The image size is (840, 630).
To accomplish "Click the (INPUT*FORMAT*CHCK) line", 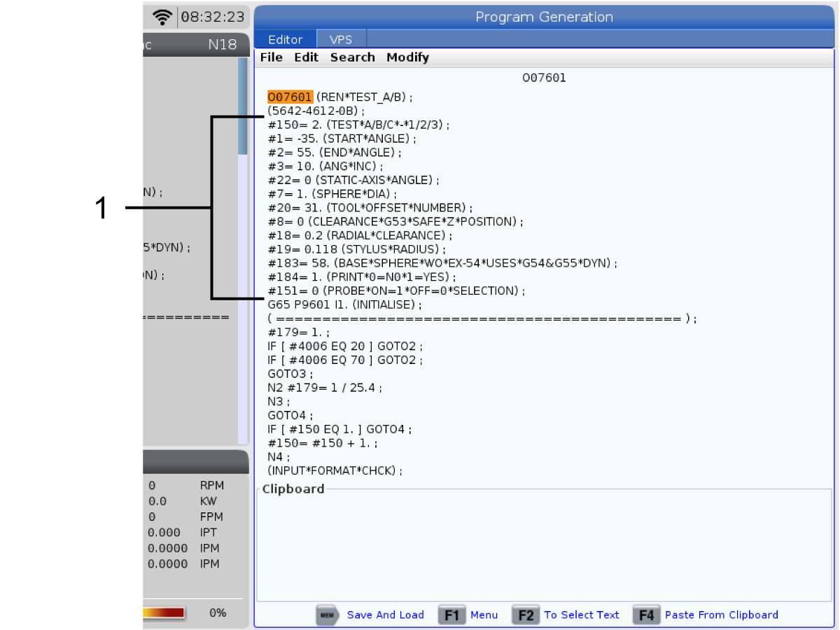I will coord(335,471).
